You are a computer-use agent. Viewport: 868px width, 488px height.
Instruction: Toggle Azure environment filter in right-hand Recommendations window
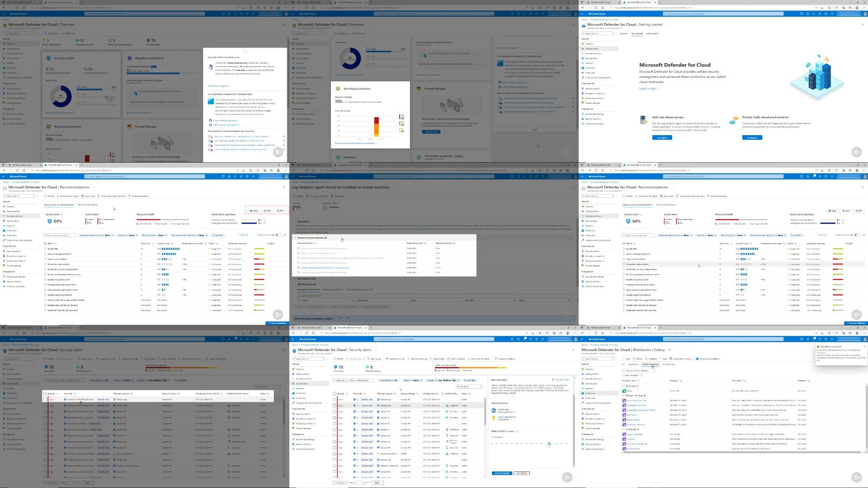pos(833,211)
